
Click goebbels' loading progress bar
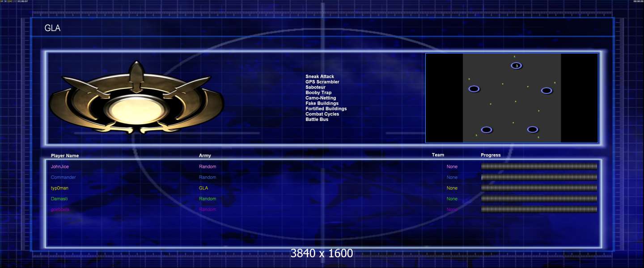point(539,209)
